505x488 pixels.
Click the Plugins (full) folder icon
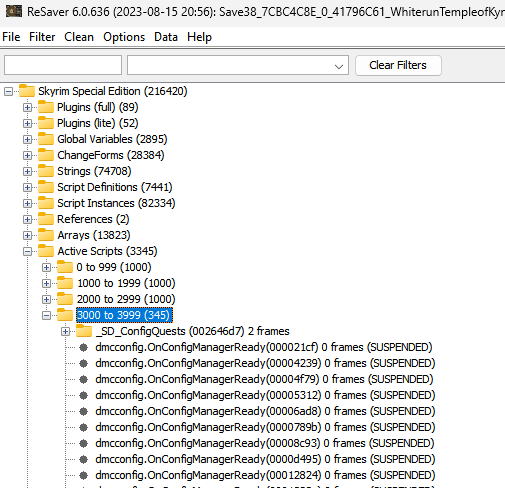coord(46,107)
